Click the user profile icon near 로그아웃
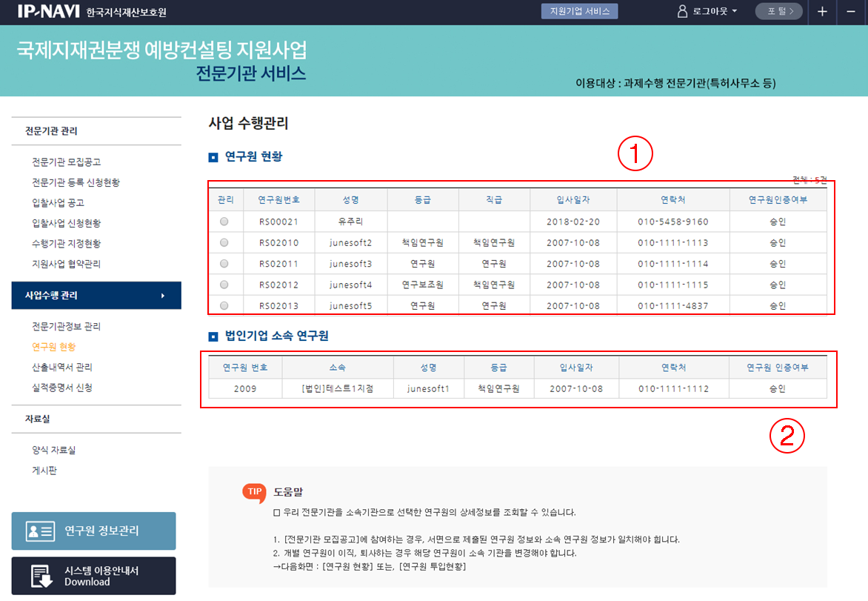The width and height of the screenshot is (868, 601). click(682, 12)
